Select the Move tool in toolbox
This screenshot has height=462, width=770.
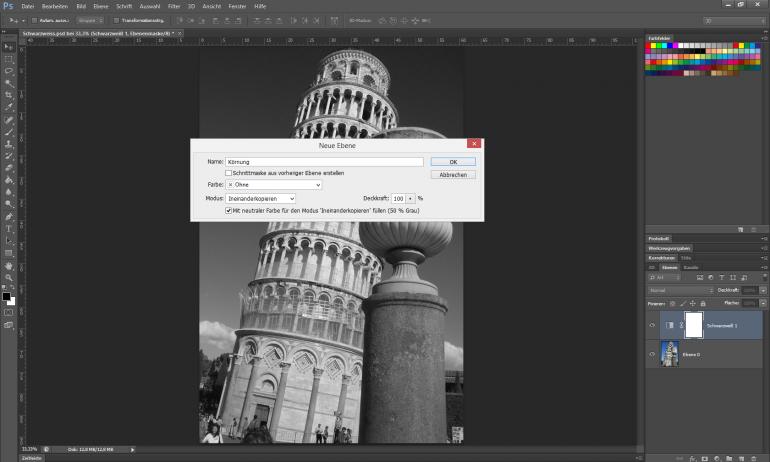point(9,47)
